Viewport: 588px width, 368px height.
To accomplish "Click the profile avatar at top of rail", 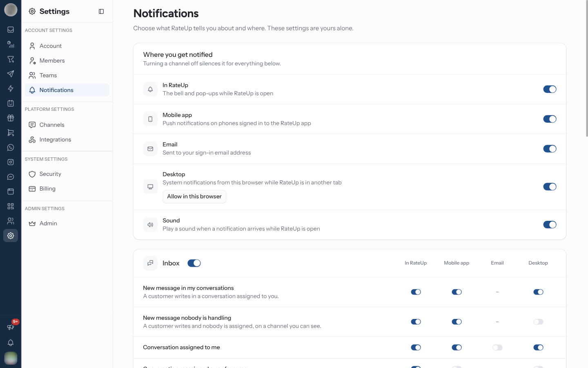I will [x=11, y=10].
